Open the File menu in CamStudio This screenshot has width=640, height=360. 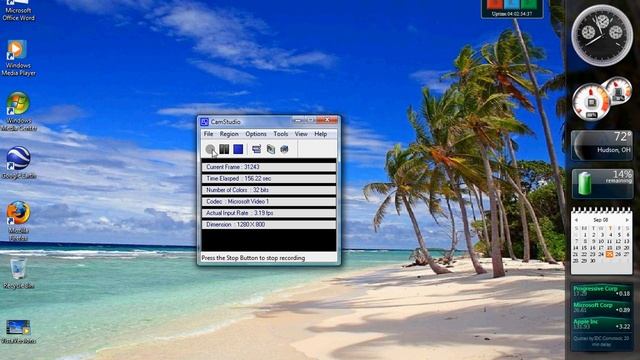pyautogui.click(x=208, y=134)
